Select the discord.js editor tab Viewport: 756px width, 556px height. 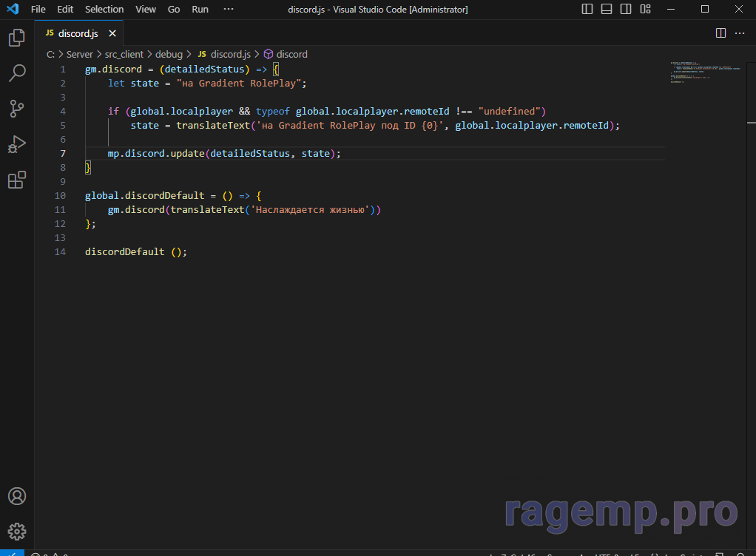[x=79, y=33]
